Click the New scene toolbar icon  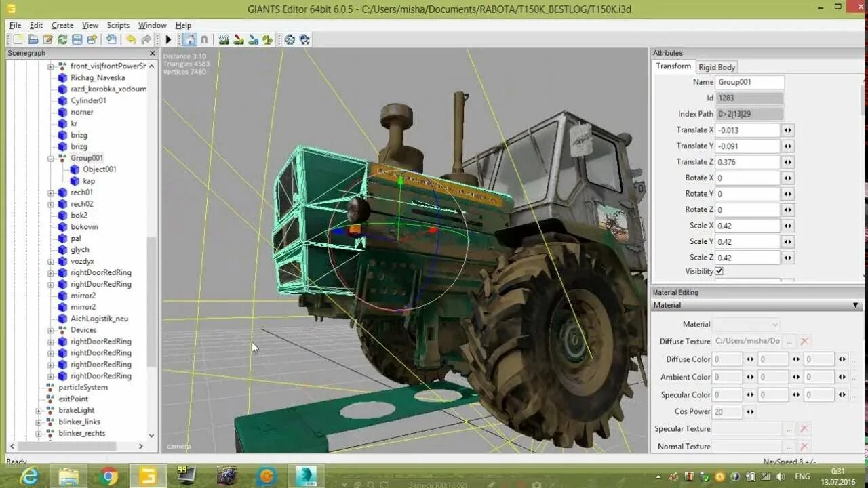[18, 40]
